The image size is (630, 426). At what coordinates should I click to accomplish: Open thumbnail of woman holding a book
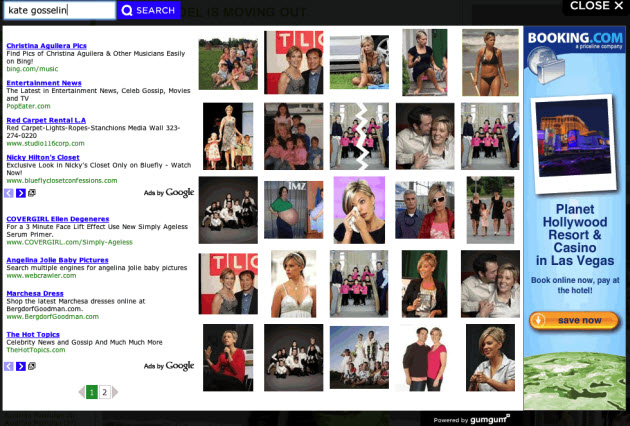(424, 284)
